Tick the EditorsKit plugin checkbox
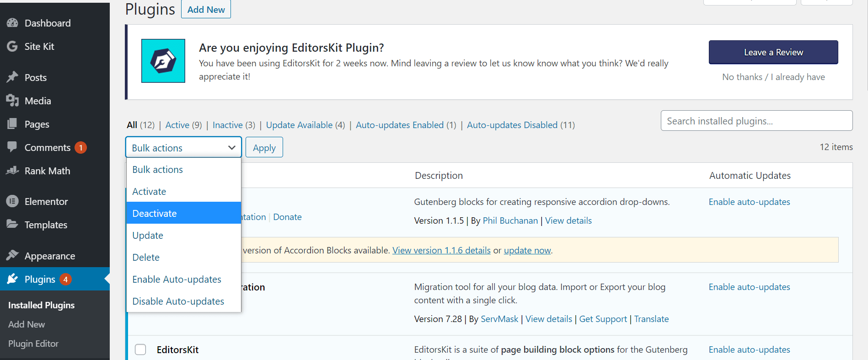This screenshot has height=360, width=868. (x=140, y=349)
